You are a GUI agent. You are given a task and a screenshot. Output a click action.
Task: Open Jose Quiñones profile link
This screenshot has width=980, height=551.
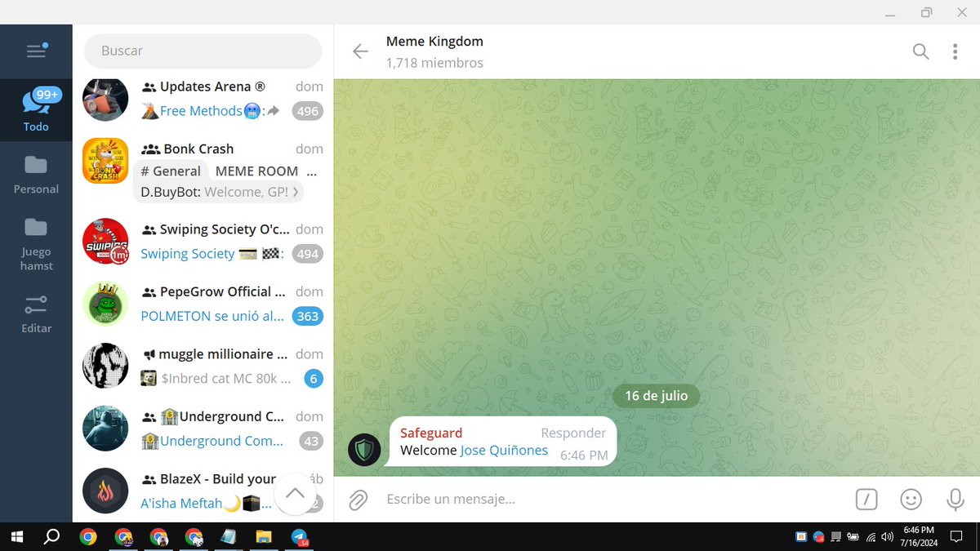504,451
